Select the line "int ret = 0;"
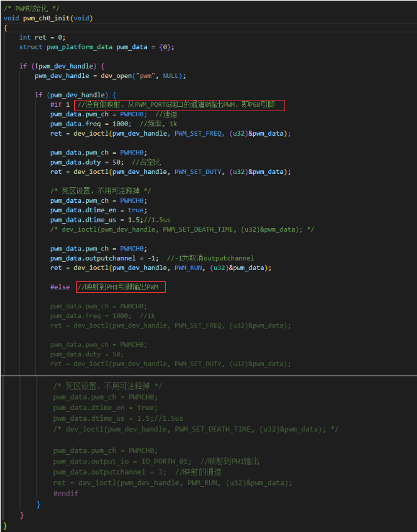This screenshot has height=532, width=417. point(42,37)
